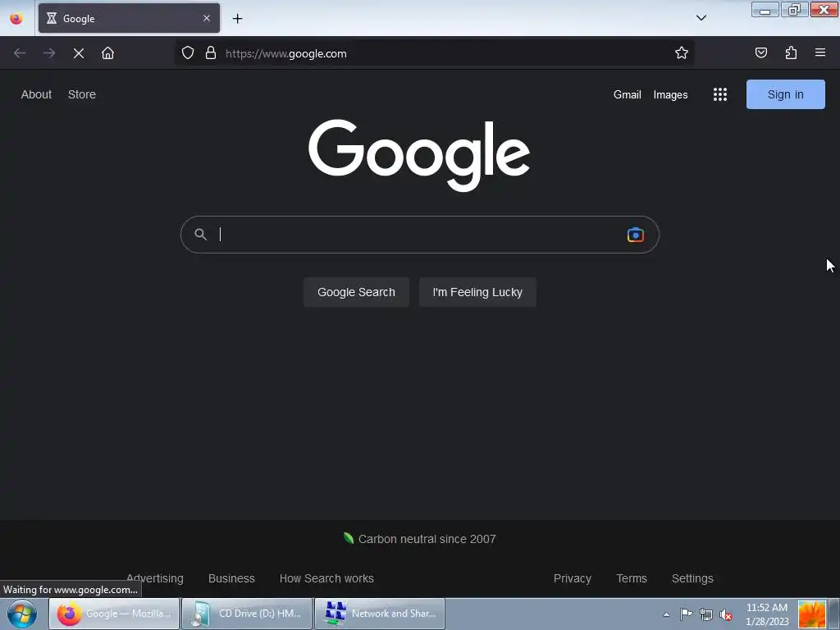Expand the list all tabs chevron
The width and height of the screenshot is (840, 630).
tap(701, 18)
